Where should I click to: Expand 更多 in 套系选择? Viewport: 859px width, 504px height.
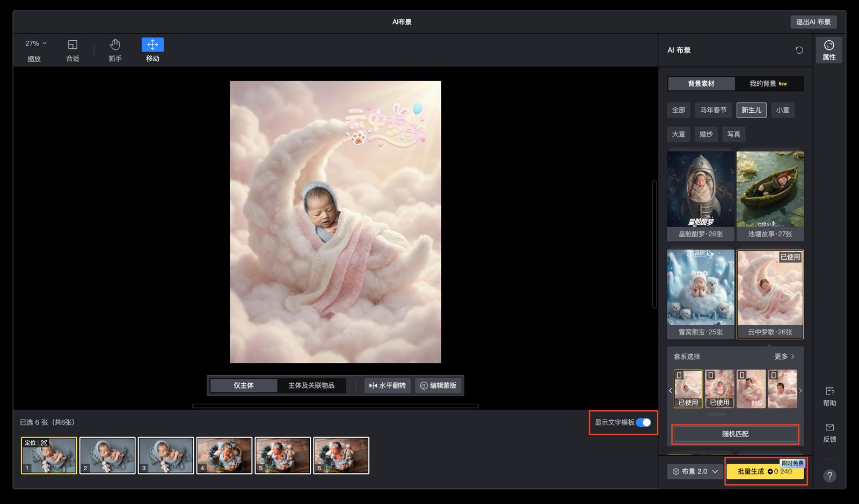784,356
